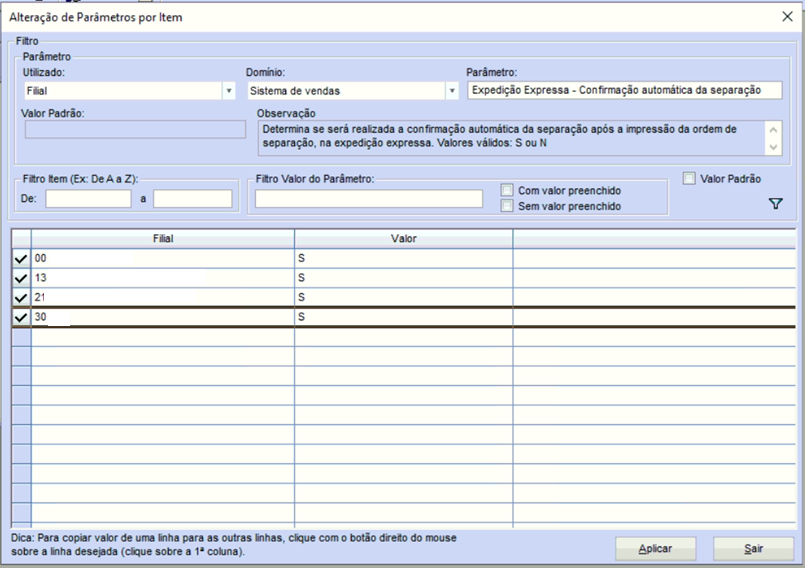Uncheck the row marker for Filial 21
805x568 pixels.
click(21, 298)
